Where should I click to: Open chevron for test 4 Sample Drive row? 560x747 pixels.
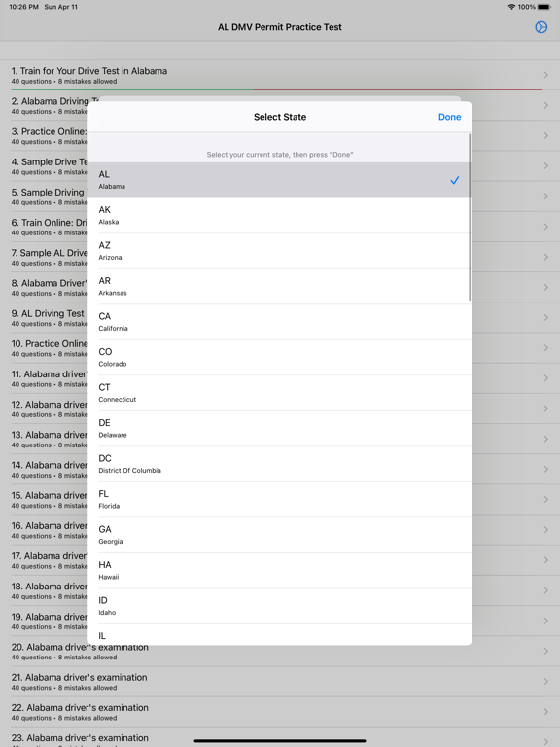[546, 165]
